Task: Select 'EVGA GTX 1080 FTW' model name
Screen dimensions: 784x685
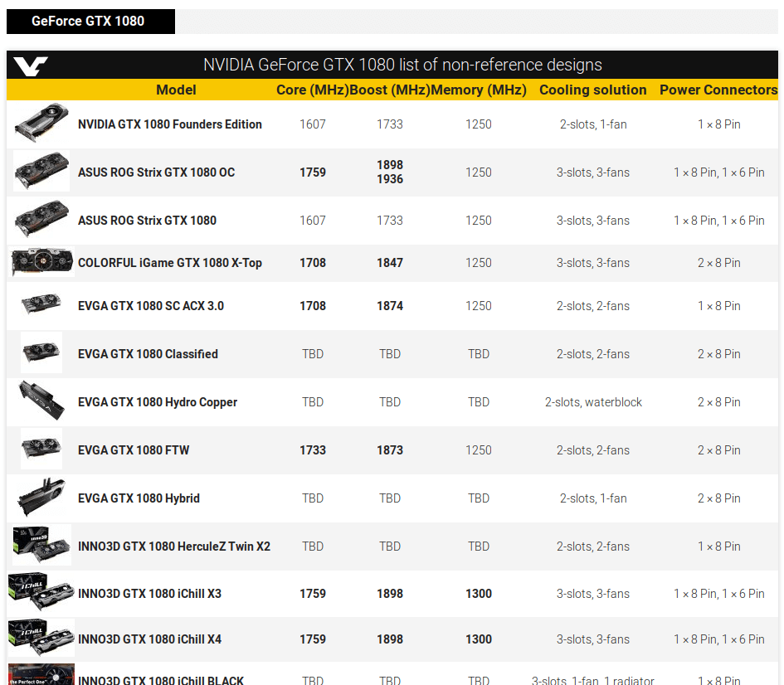Action: point(134,450)
